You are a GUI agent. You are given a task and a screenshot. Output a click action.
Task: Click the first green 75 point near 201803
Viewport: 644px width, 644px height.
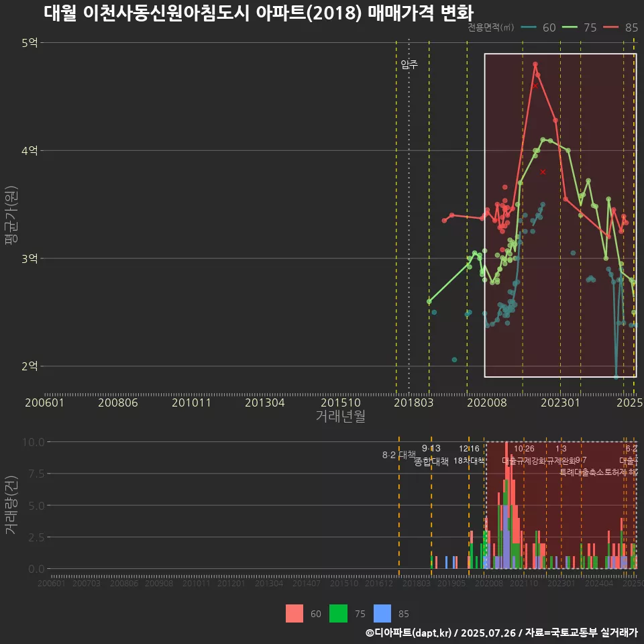429,301
